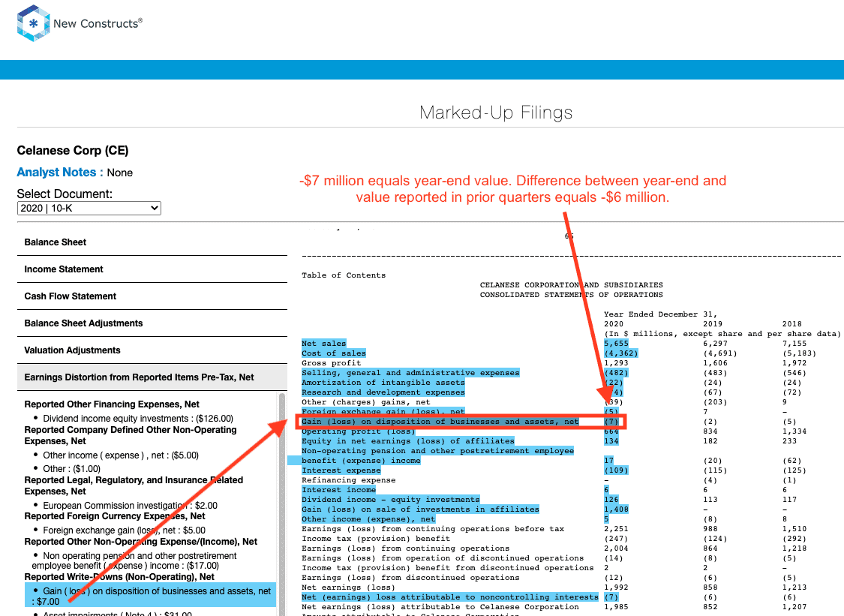Select European Commission investigation item
Viewport: 844px width, 616px height.
(130, 505)
